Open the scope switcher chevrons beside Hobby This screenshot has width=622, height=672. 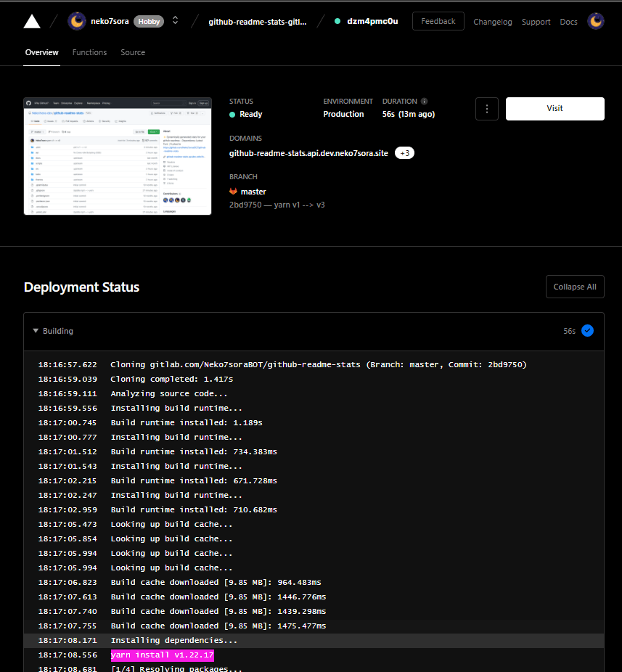pos(175,20)
